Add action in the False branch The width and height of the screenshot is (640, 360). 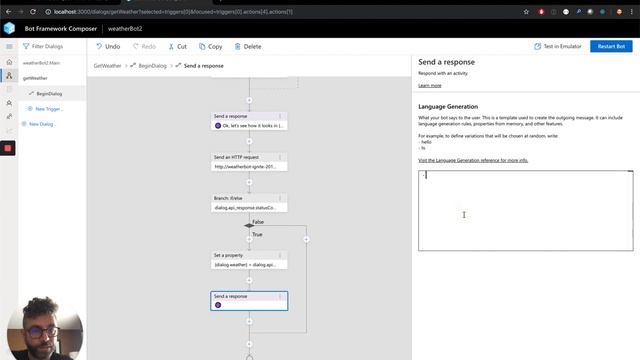pos(306,240)
